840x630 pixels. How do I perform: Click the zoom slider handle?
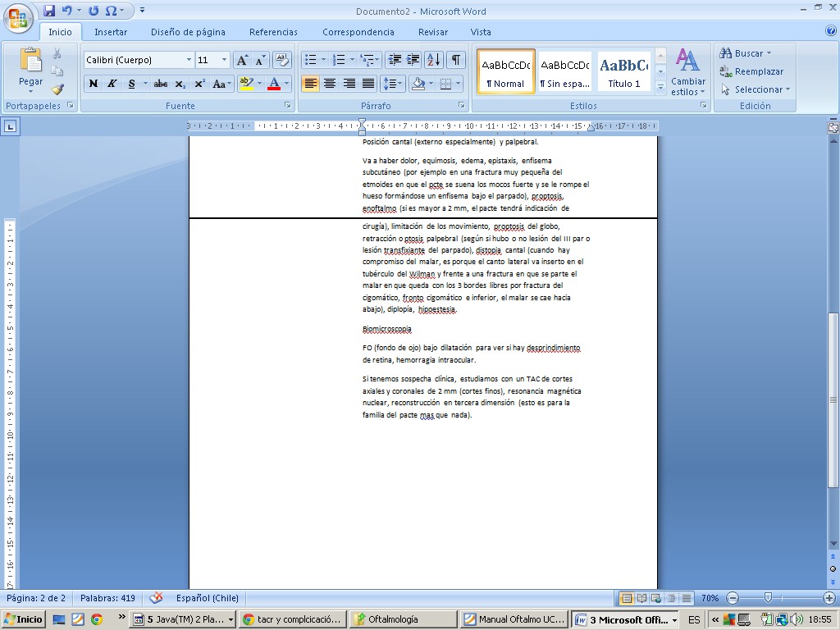pyautogui.click(x=768, y=598)
